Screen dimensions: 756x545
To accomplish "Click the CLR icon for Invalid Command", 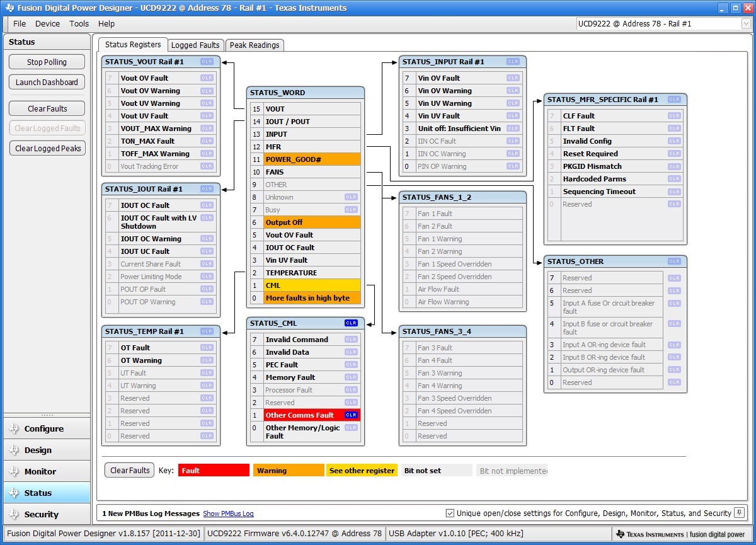I will coord(351,340).
